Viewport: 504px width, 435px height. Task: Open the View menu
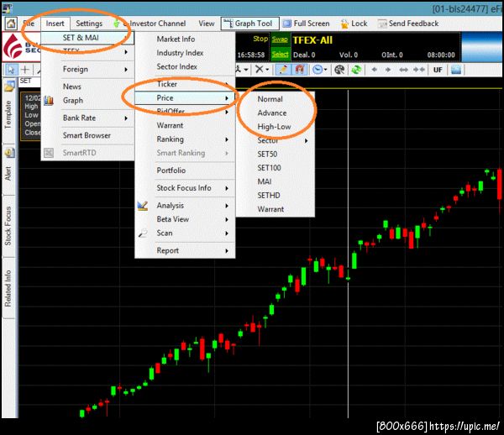tap(207, 24)
